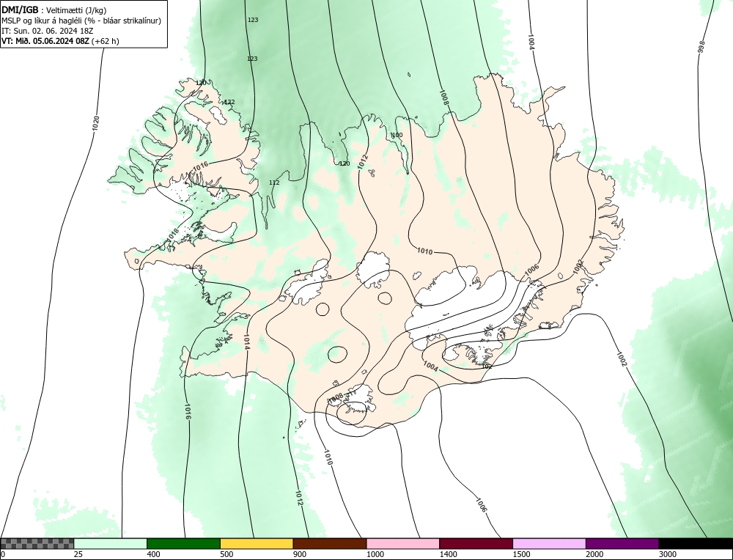Select the black legend swatch above 3000
This screenshot has width=733, height=560.
[696, 544]
